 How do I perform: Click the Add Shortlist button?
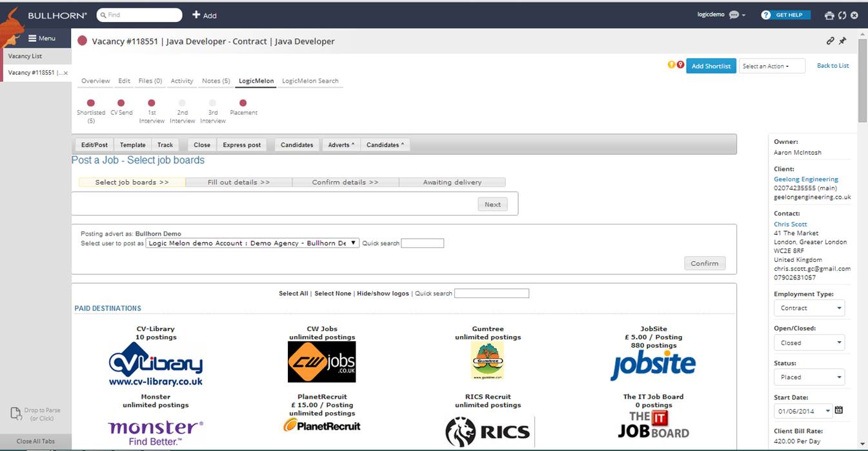coord(711,66)
